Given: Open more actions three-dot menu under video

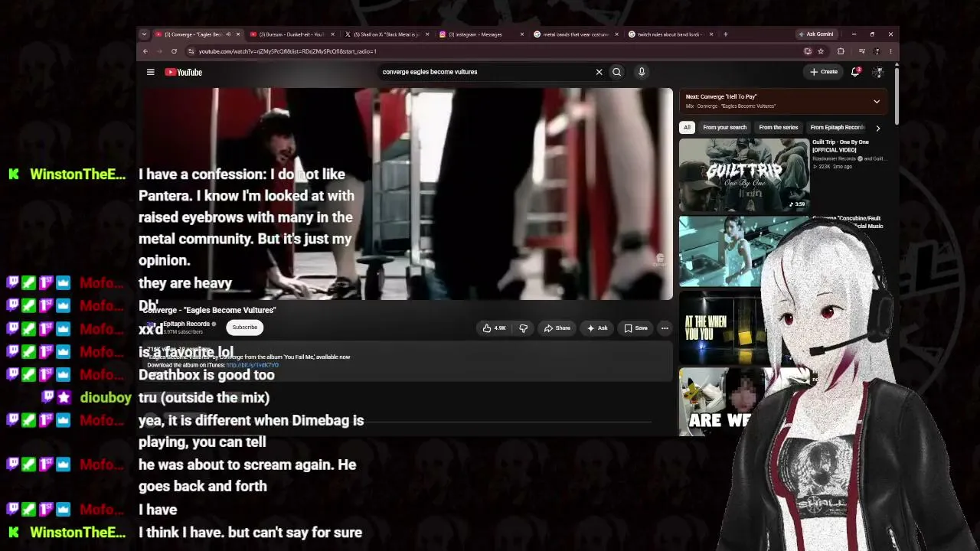Looking at the screenshot, I should pos(665,328).
